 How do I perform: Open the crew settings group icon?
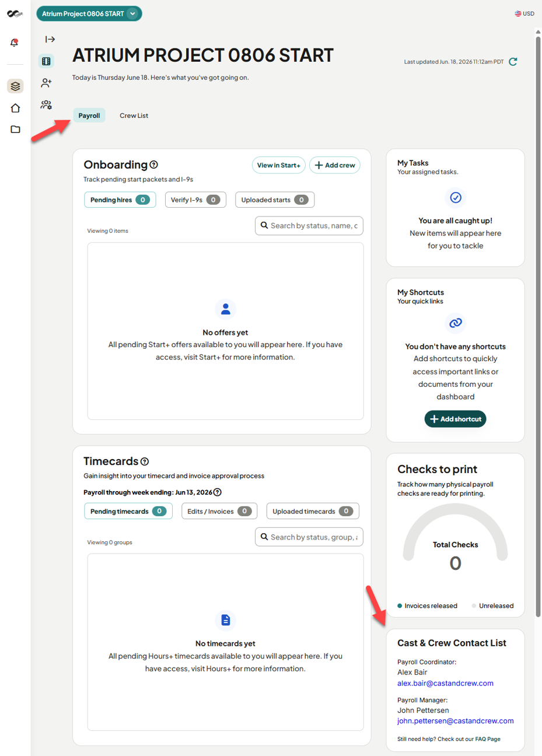(46, 105)
